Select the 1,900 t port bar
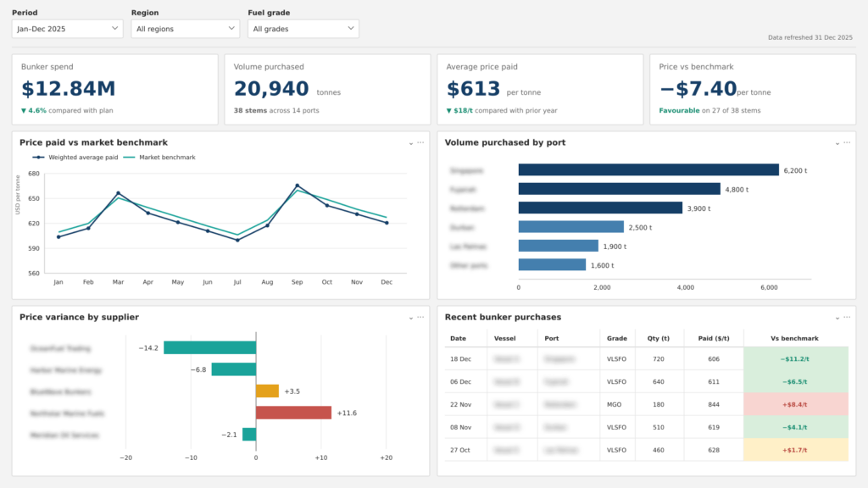The width and height of the screenshot is (868, 488). point(558,247)
